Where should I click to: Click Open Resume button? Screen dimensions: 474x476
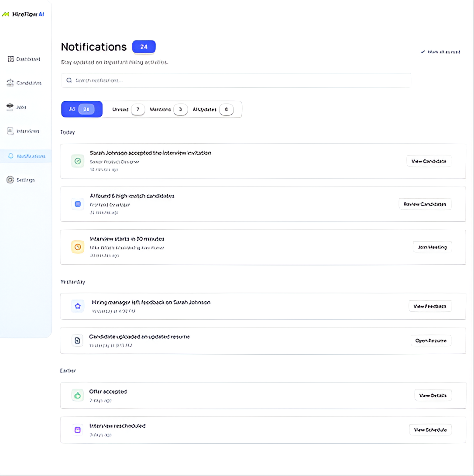pos(431,341)
